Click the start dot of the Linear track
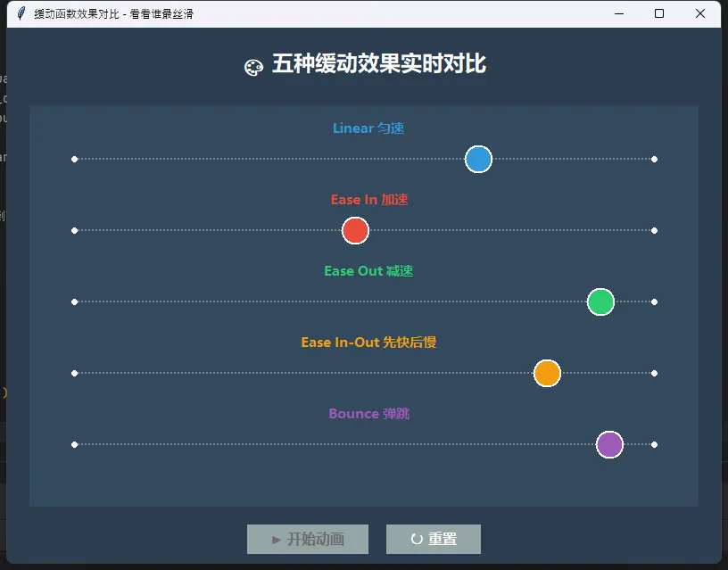 [x=74, y=160]
